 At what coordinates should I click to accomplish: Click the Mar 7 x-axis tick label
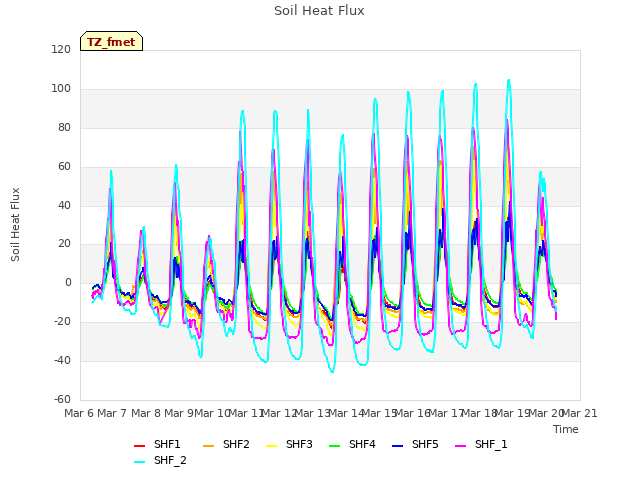[x=112, y=413]
